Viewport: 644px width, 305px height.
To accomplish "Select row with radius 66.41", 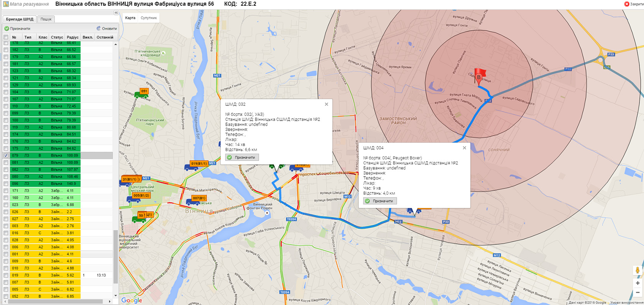I will click(58, 43).
